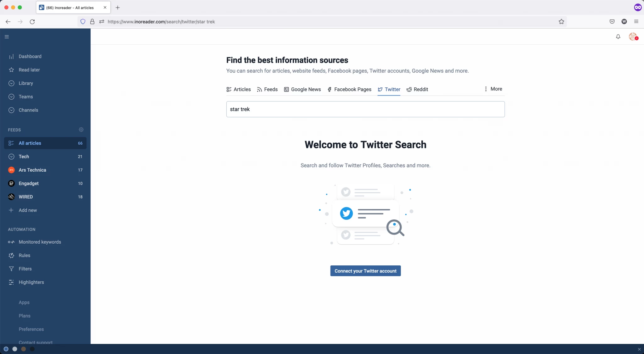Open the More search sources menu
This screenshot has width=644, height=354.
(x=493, y=89)
